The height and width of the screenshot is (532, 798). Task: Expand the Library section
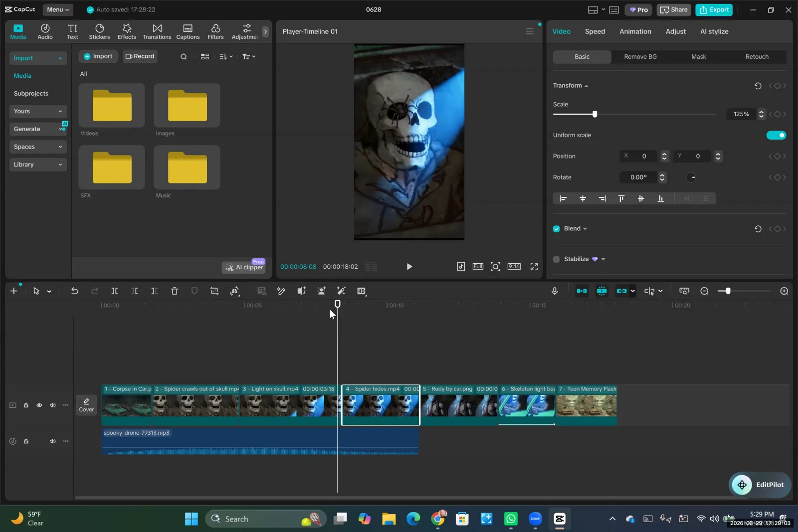(38, 165)
